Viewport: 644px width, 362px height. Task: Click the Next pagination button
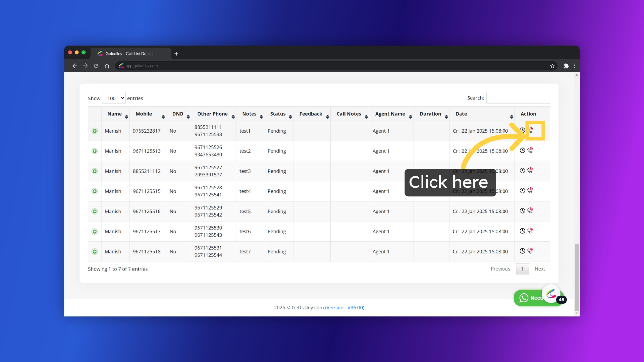[540, 269]
